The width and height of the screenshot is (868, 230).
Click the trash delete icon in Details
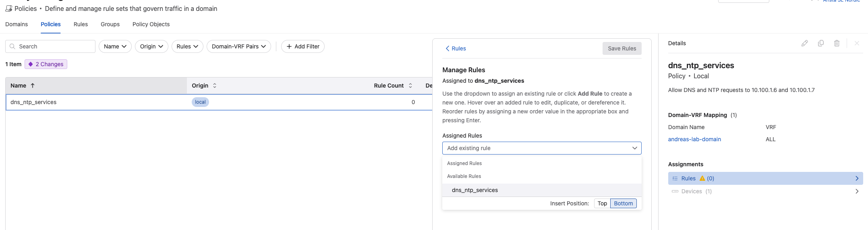click(x=837, y=43)
